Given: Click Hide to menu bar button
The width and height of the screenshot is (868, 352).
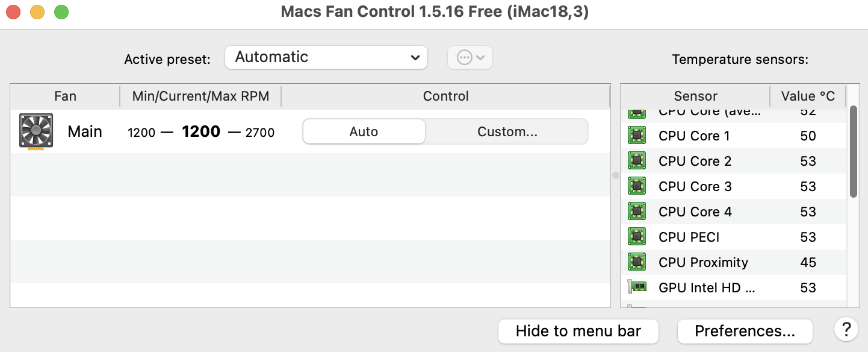Looking at the screenshot, I should 578,331.
